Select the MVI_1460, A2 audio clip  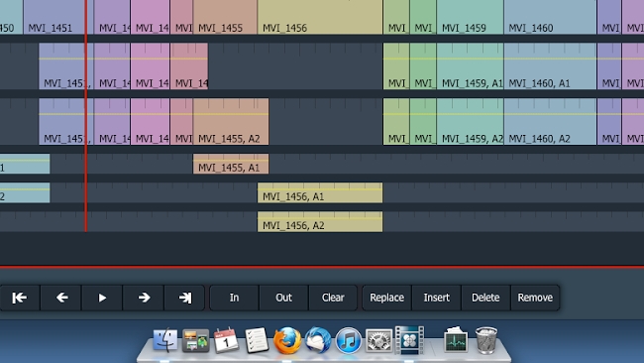[550, 121]
